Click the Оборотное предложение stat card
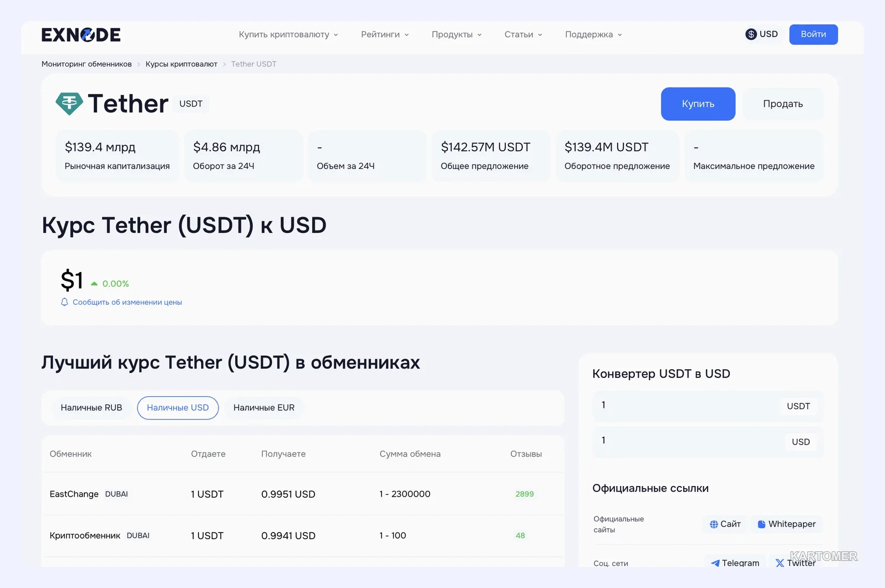This screenshot has height=588, width=885. (x=617, y=156)
